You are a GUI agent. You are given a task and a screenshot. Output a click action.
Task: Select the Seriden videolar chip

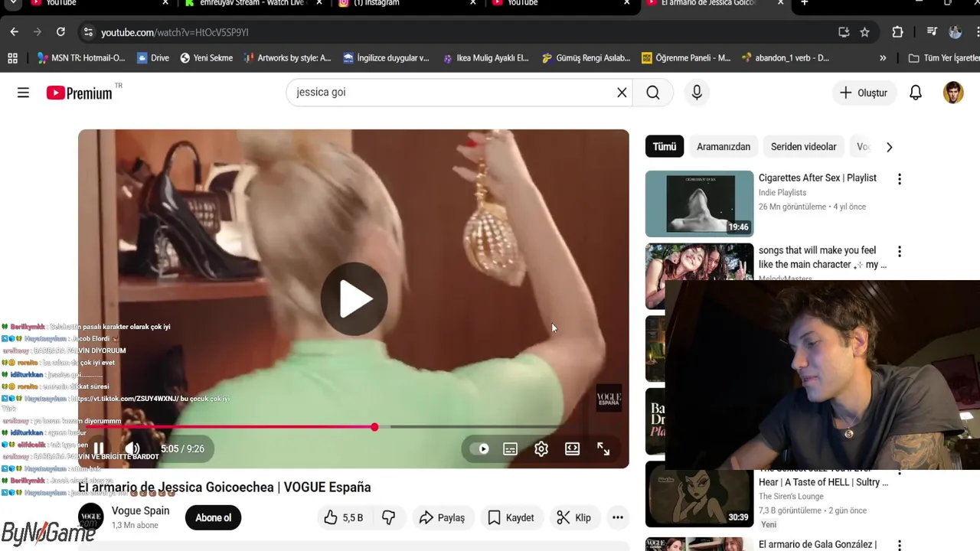coord(803,147)
